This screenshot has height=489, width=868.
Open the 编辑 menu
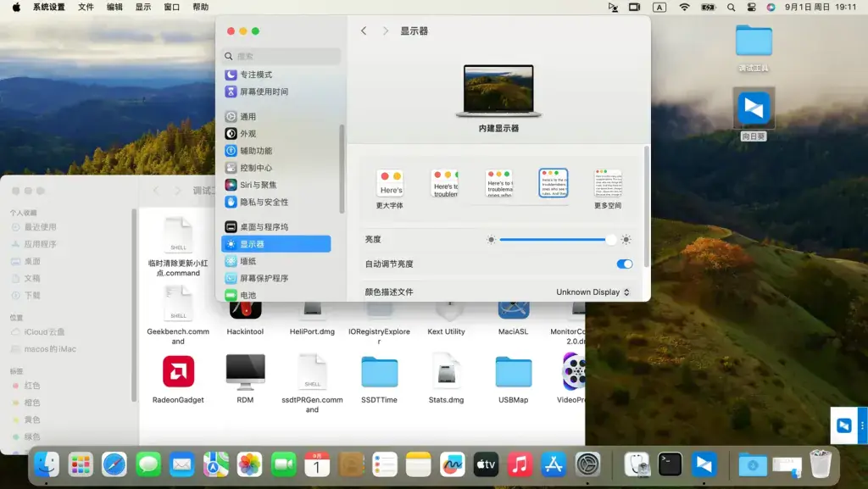(114, 7)
